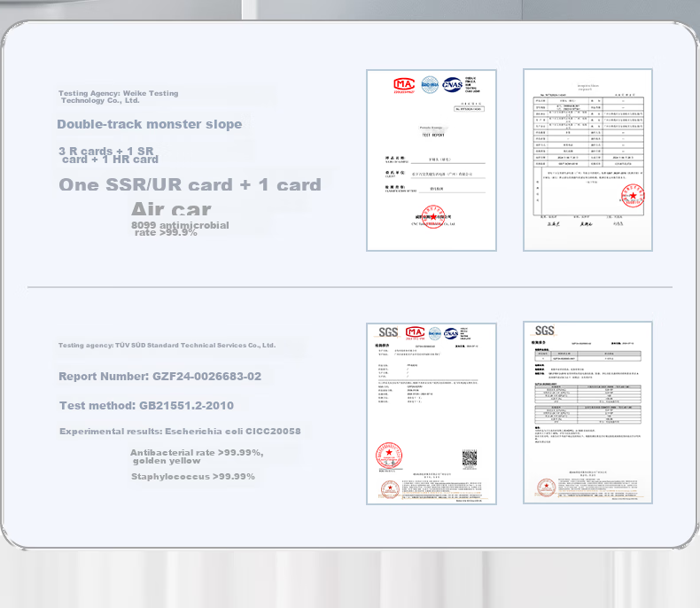
Task: Select 'Test method: GB21551.2-2010'
Action: tap(146, 405)
